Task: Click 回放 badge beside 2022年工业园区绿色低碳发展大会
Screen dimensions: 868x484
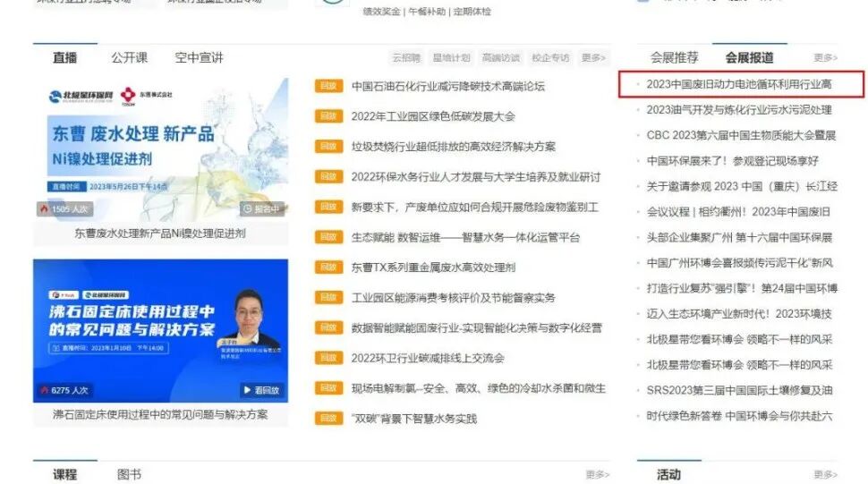Action: [x=328, y=116]
